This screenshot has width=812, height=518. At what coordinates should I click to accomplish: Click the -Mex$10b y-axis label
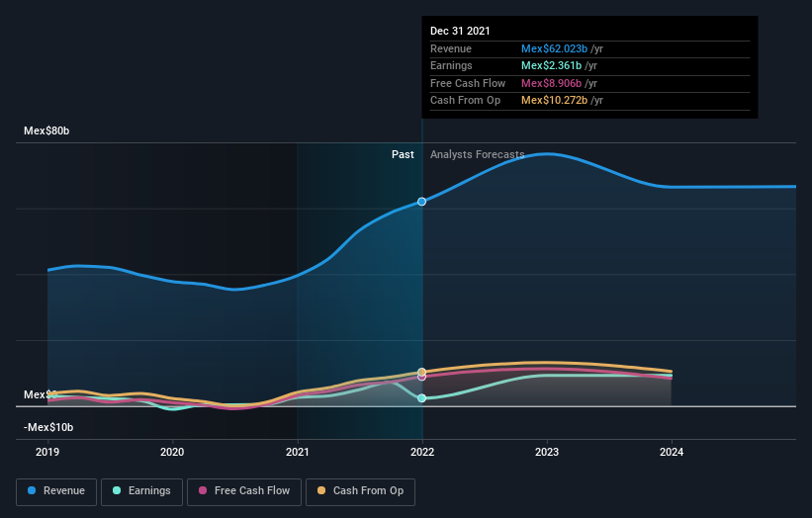click(48, 427)
